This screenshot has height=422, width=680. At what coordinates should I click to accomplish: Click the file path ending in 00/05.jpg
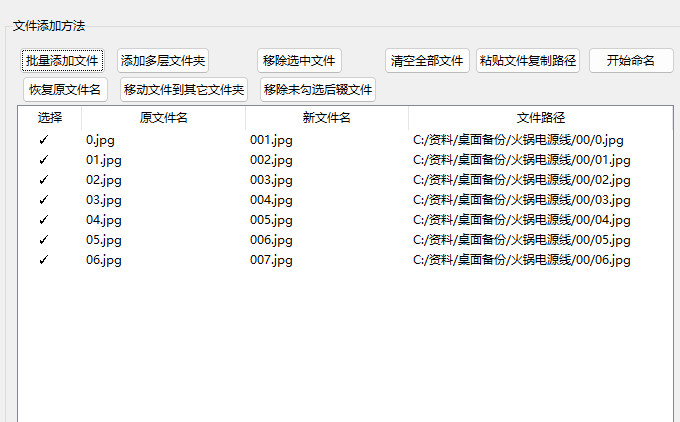coord(521,240)
